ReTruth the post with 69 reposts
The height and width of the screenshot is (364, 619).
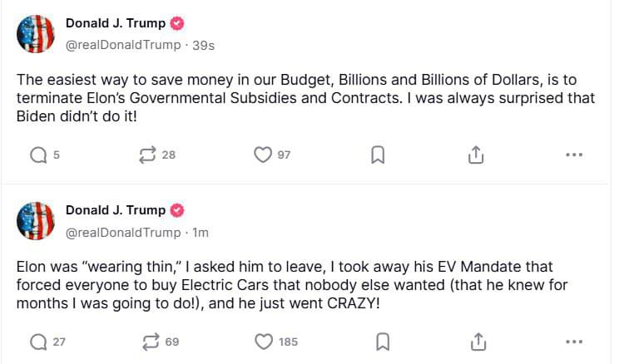[x=151, y=342]
